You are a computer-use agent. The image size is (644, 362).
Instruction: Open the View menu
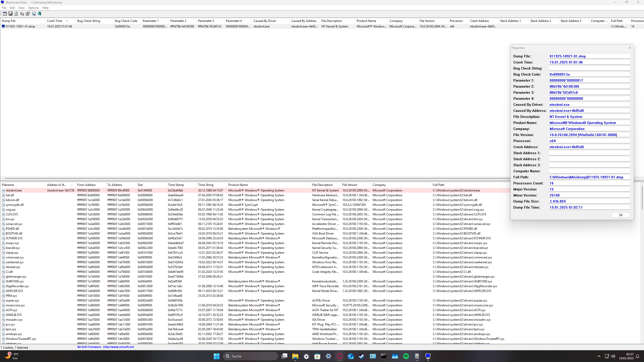tap(21, 8)
